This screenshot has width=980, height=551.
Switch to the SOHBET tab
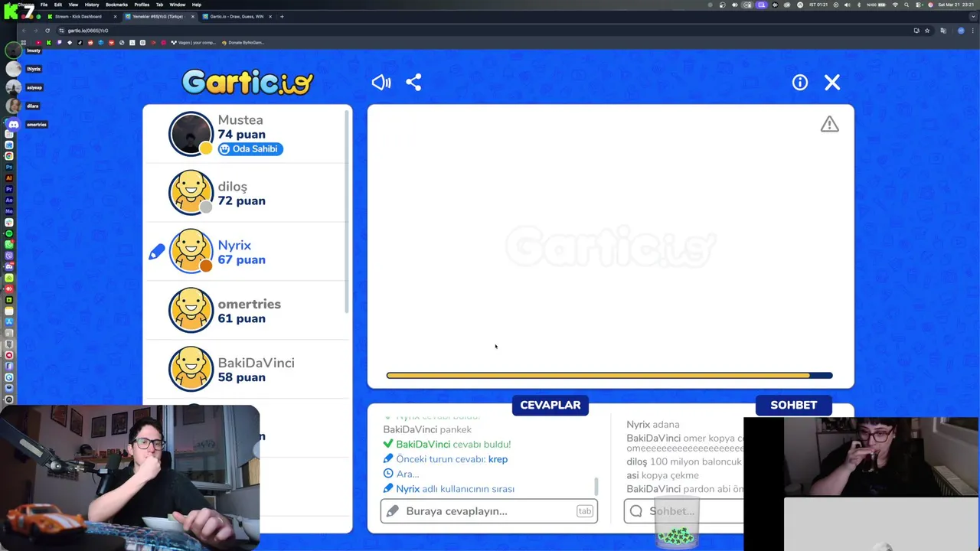(794, 405)
